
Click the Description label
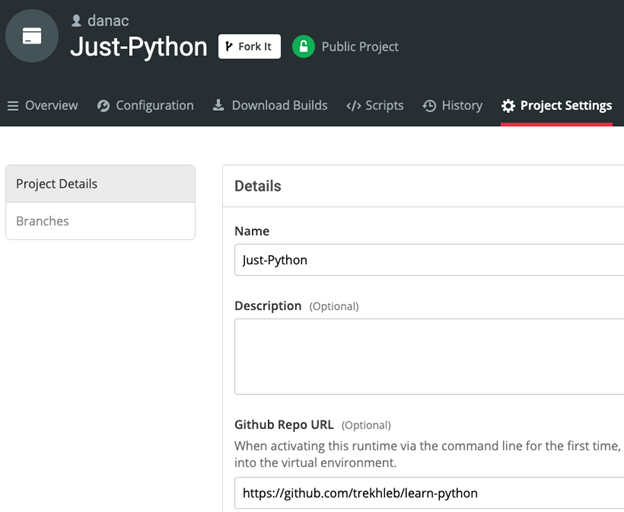(x=268, y=306)
